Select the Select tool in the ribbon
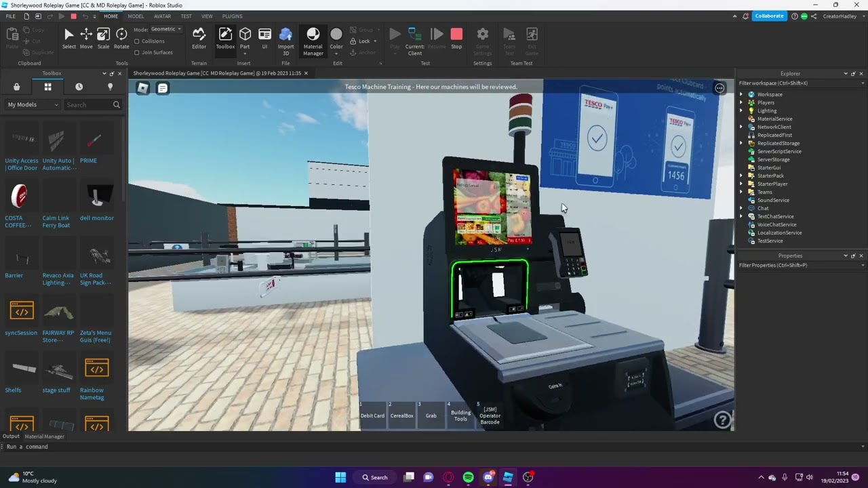Screen dimensions: 868x488 click(x=68, y=39)
